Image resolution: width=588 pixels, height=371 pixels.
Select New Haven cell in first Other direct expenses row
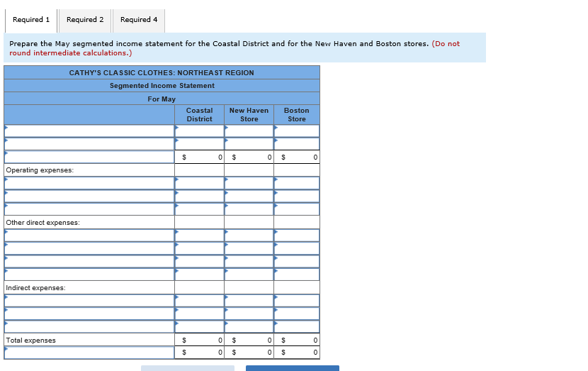click(x=249, y=236)
